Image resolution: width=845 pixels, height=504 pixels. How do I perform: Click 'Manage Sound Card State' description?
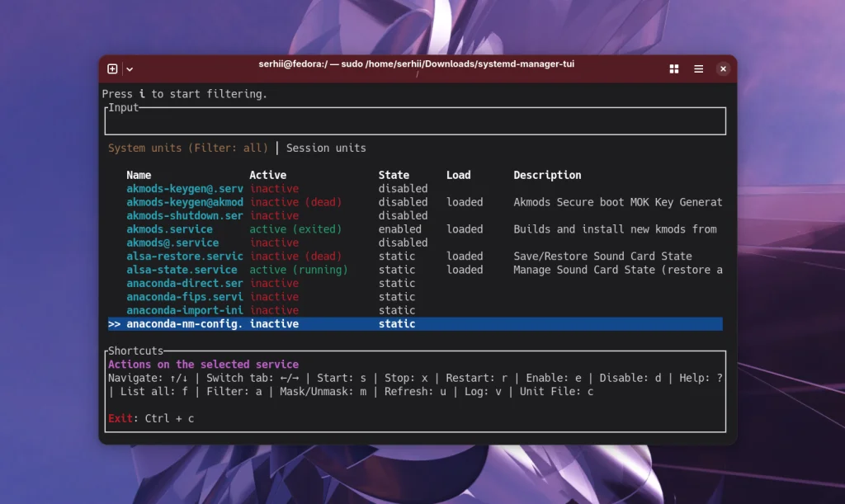pos(617,270)
